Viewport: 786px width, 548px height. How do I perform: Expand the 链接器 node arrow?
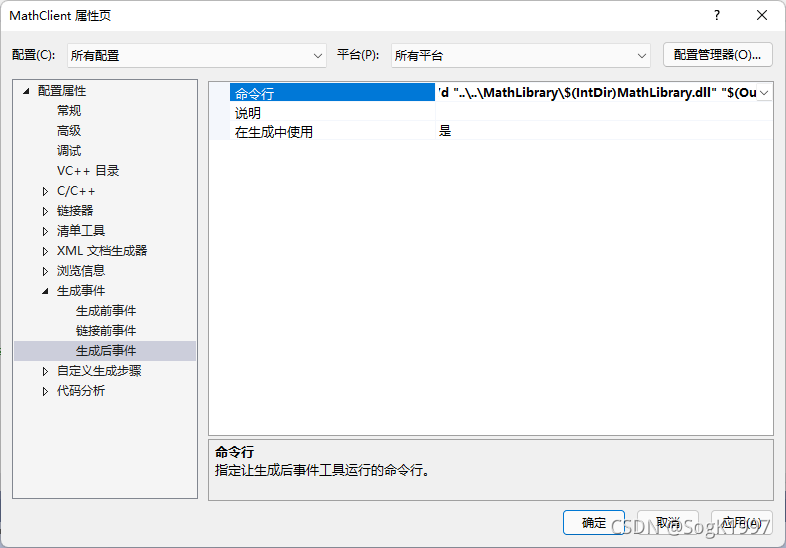coord(45,211)
